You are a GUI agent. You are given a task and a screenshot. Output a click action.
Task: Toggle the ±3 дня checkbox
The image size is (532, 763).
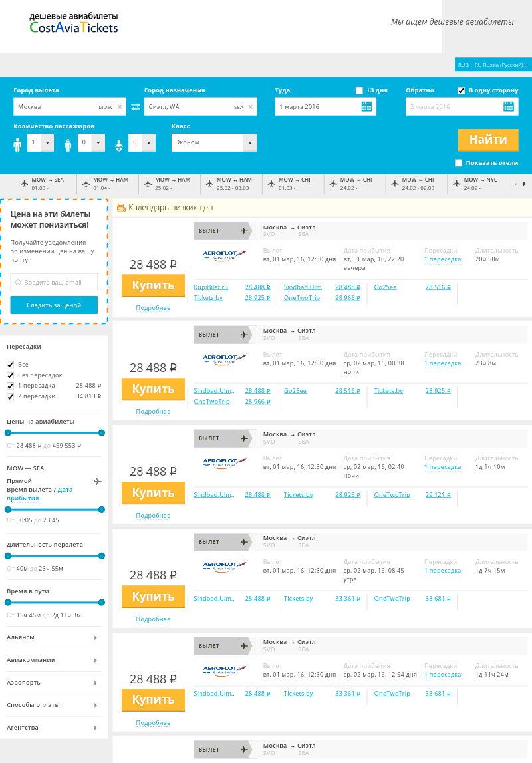click(x=359, y=90)
